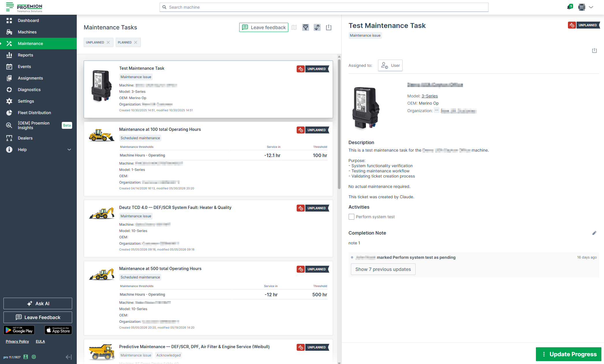Viewport: 604px width, 364px height.
Task: Remove the UNPLANNED filter chip
Action: pos(108,42)
